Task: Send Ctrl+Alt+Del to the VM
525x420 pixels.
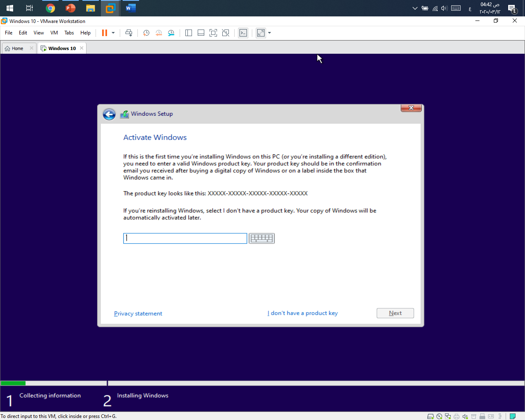Action: tap(129, 33)
